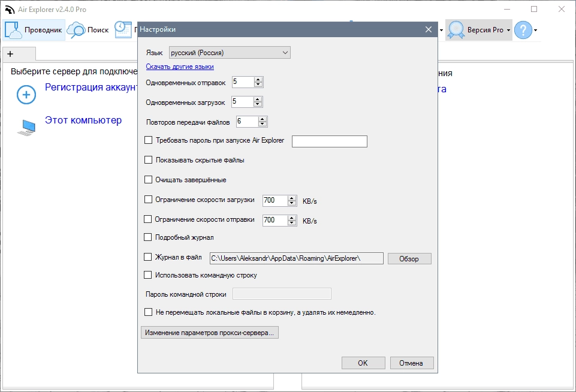Click Регистрация аккаунта link in main window
The width and height of the screenshot is (576, 392).
click(x=91, y=88)
